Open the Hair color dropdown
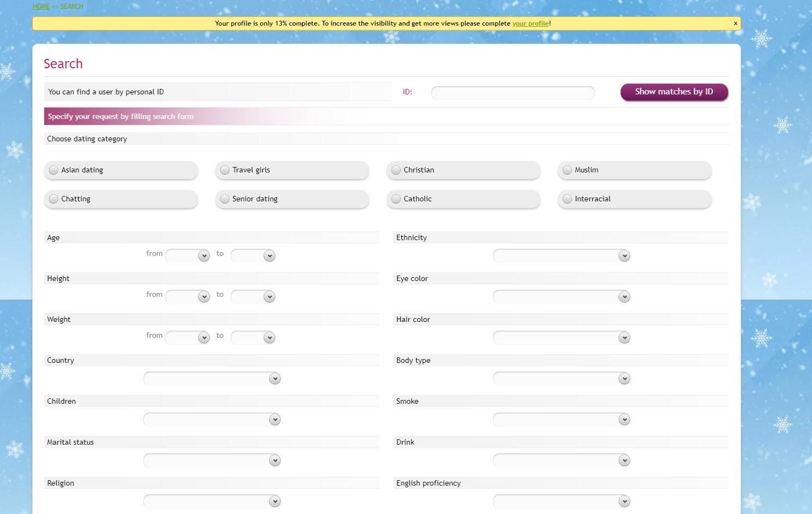Image resolution: width=812 pixels, height=514 pixels. click(x=562, y=337)
